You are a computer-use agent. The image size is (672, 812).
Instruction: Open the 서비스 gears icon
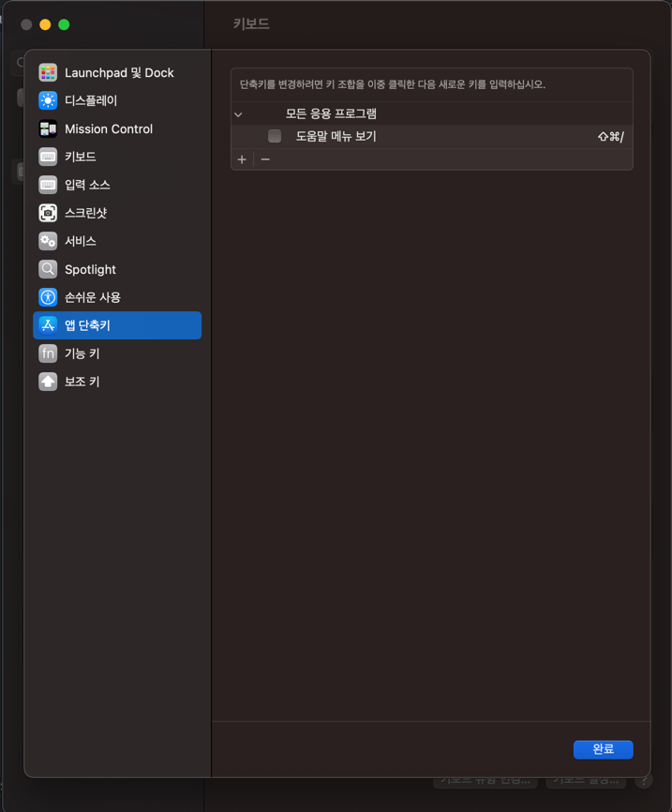coord(48,241)
